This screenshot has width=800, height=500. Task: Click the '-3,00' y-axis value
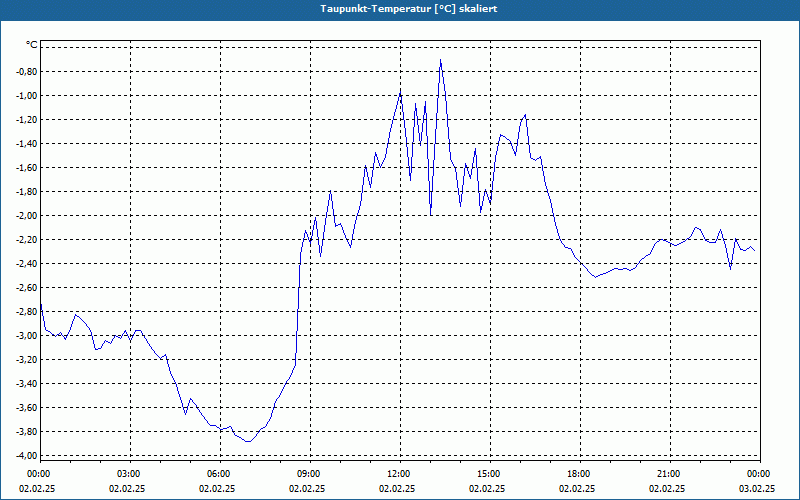click(27, 335)
